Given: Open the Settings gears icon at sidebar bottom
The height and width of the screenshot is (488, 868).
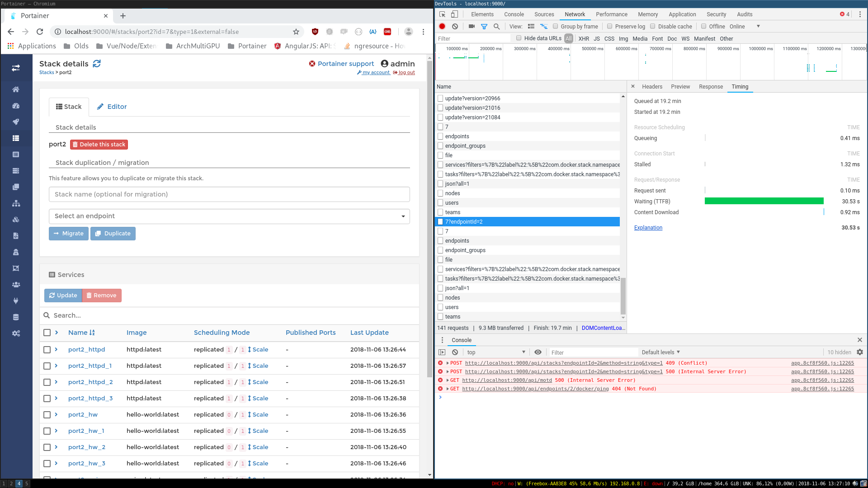Looking at the screenshot, I should pyautogui.click(x=16, y=333).
